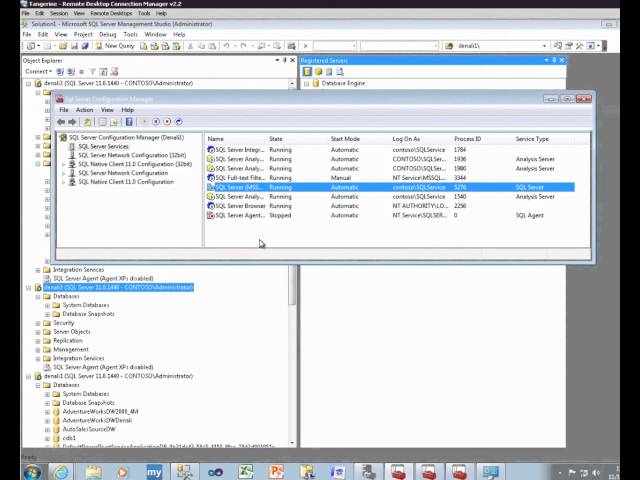This screenshot has width=640, height=480.
Task: Click New Query in SSMS toolbar
Action: point(115,46)
